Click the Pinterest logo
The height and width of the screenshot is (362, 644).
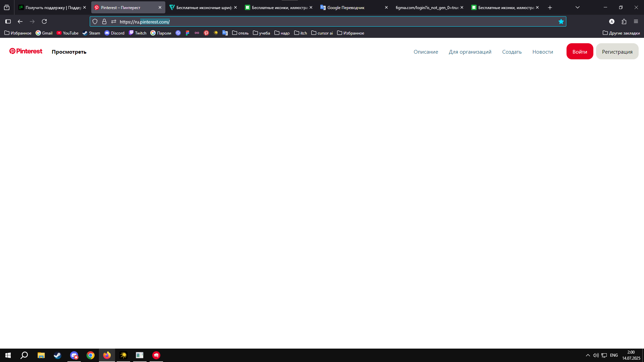[x=26, y=51]
